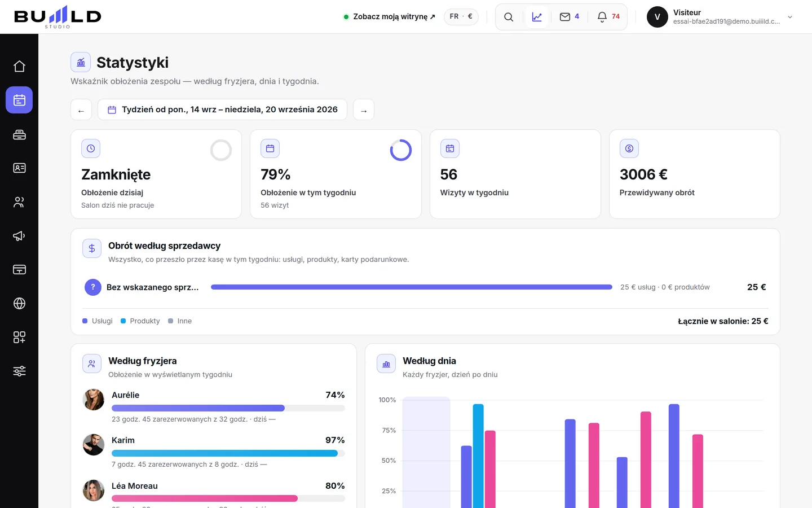Click the Zamknięte status heading

click(x=116, y=174)
